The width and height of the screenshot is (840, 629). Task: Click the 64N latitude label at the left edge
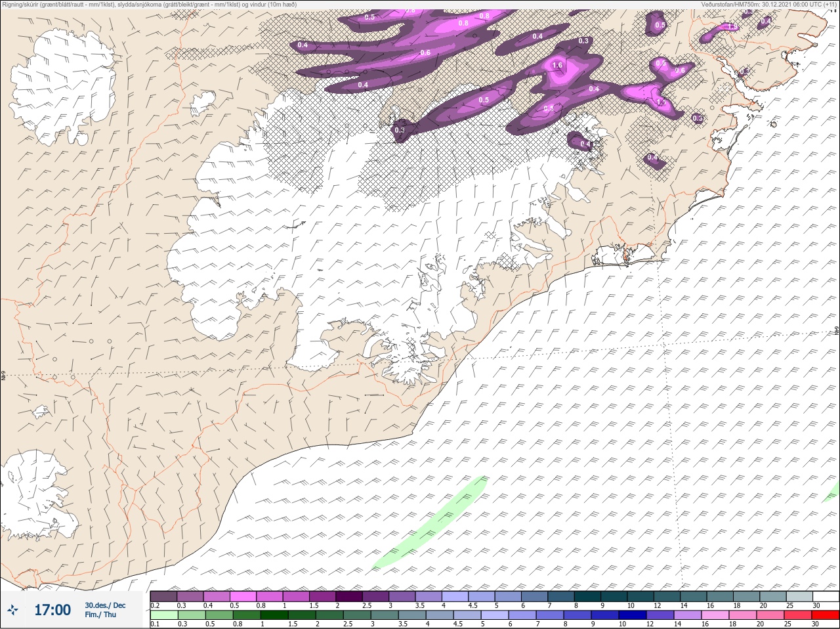click(3, 376)
